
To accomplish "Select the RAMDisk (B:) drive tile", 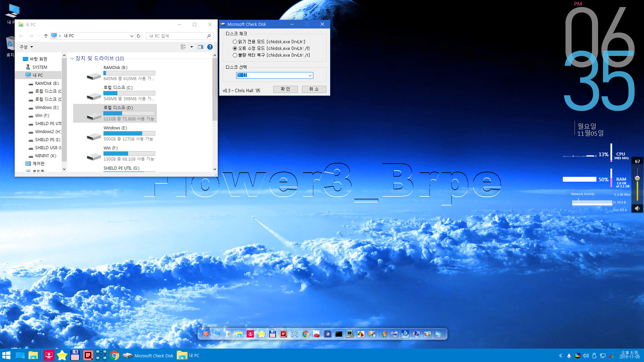I will point(115,73).
